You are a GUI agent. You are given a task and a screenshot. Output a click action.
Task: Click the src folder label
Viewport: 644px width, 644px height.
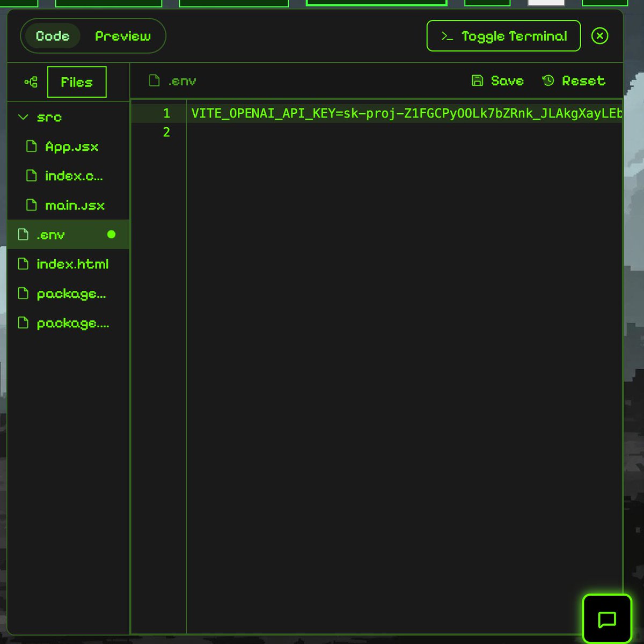coord(49,117)
